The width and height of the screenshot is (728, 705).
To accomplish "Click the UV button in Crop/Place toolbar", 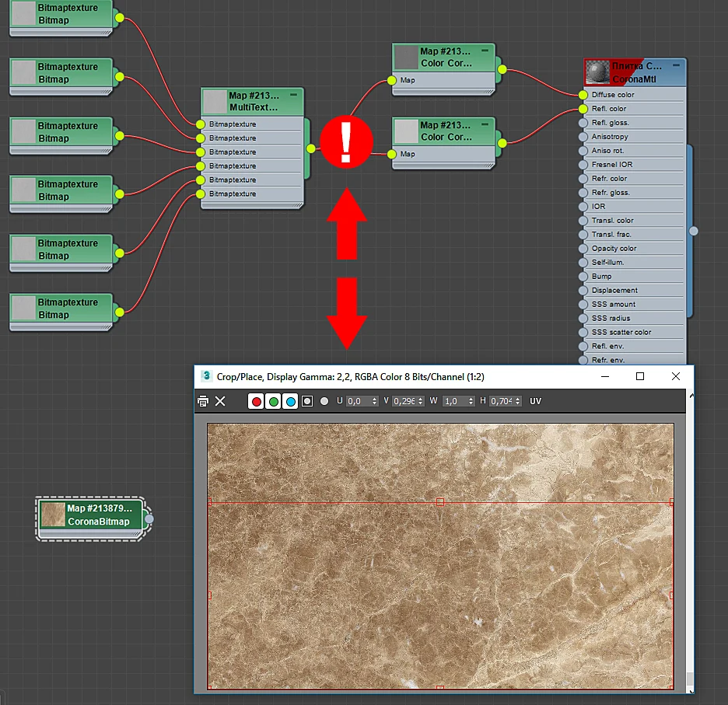I will tap(535, 401).
